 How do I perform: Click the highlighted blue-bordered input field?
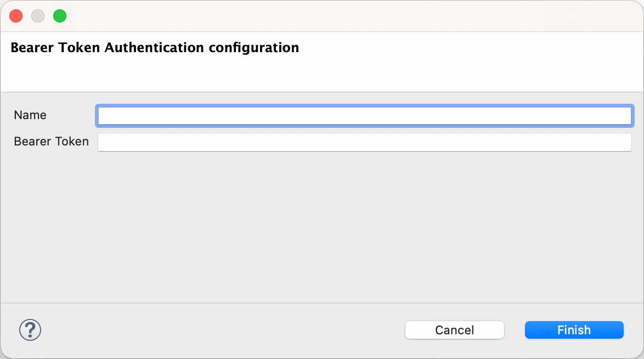364,116
